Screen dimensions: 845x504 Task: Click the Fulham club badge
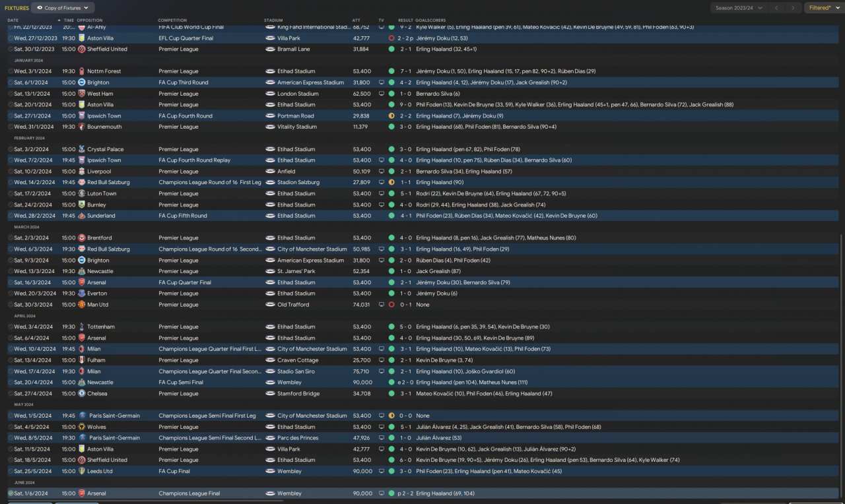click(x=82, y=360)
